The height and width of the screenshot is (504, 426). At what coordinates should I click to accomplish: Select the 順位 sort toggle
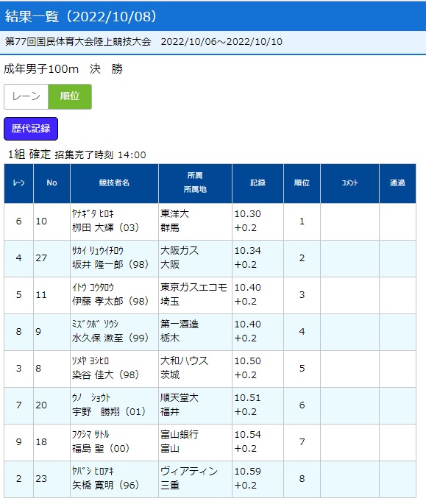pos(70,96)
